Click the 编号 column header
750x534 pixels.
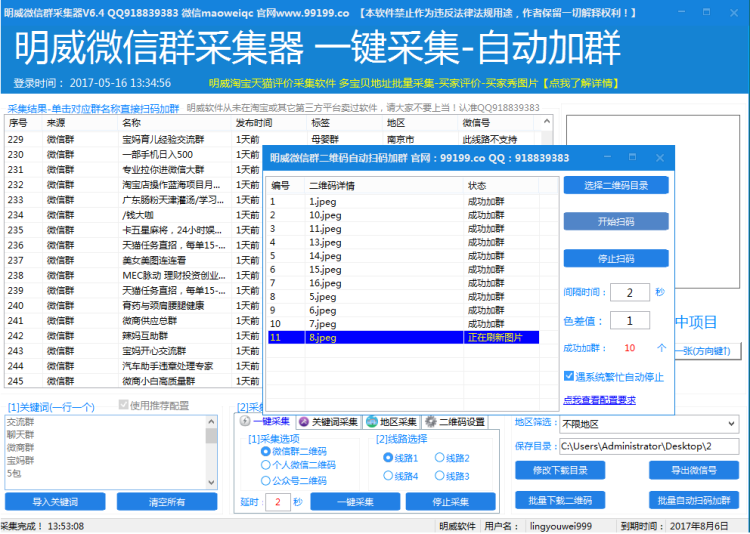pos(287,186)
